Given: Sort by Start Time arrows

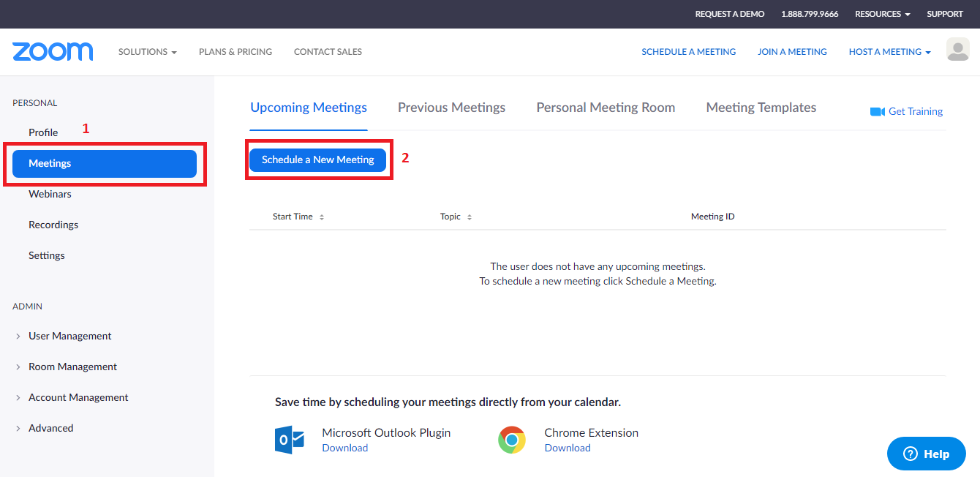Looking at the screenshot, I should coord(322,217).
